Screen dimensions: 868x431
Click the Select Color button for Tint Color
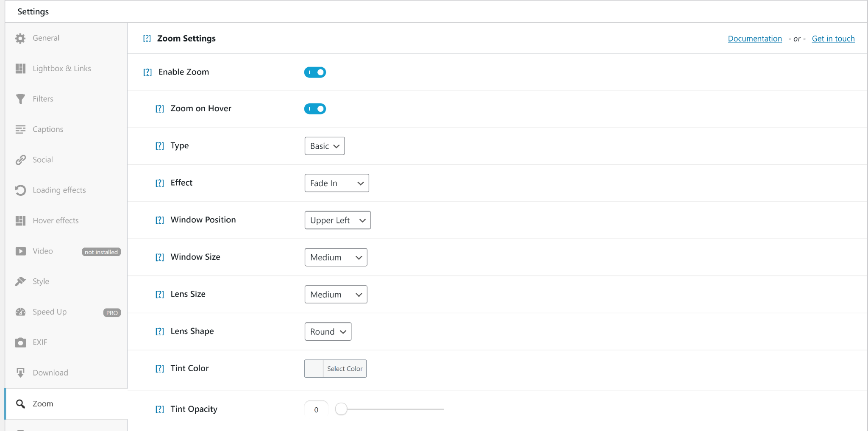coord(344,369)
